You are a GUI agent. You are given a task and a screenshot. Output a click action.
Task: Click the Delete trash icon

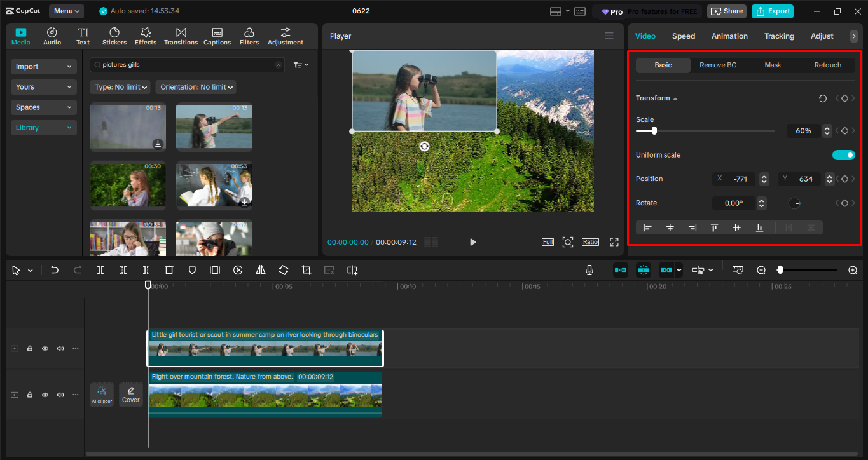tap(169, 270)
